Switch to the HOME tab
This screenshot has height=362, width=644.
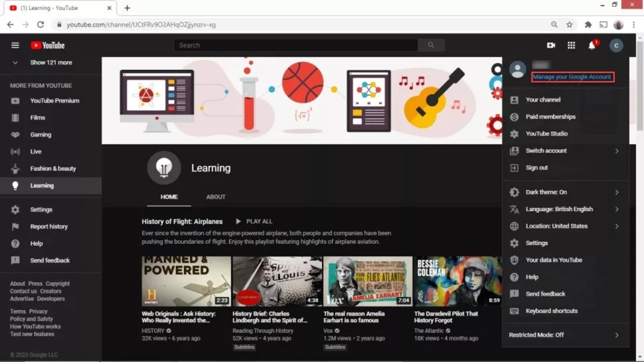pyautogui.click(x=169, y=197)
